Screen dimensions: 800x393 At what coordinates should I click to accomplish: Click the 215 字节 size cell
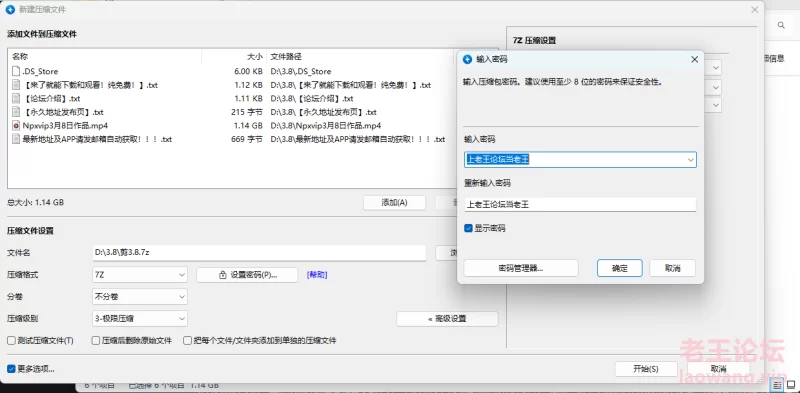pyautogui.click(x=247, y=112)
